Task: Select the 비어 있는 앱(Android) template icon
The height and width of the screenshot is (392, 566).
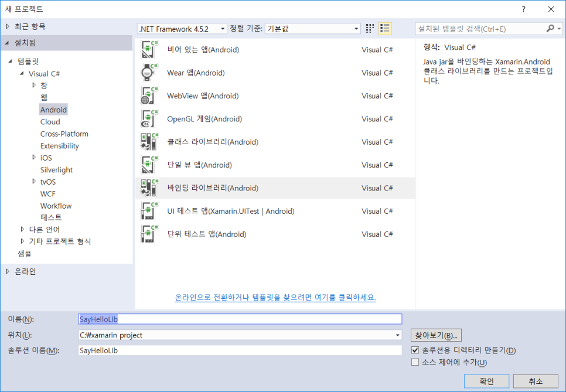Action: click(x=149, y=49)
